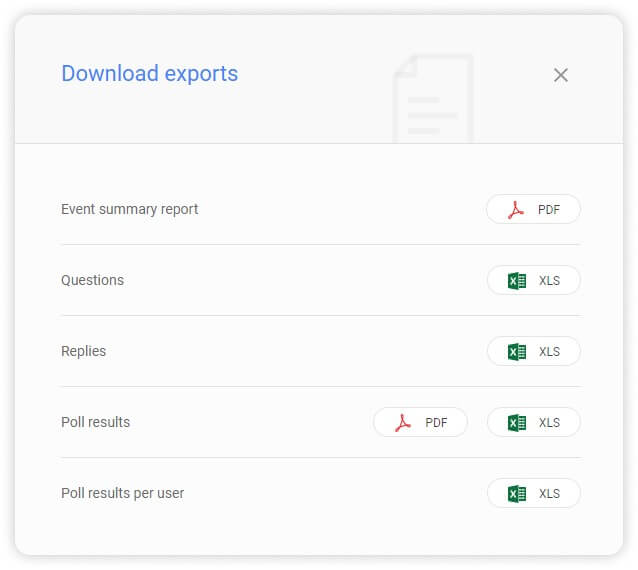Select the Replies row label
This screenshot has width=638, height=570.
point(83,352)
